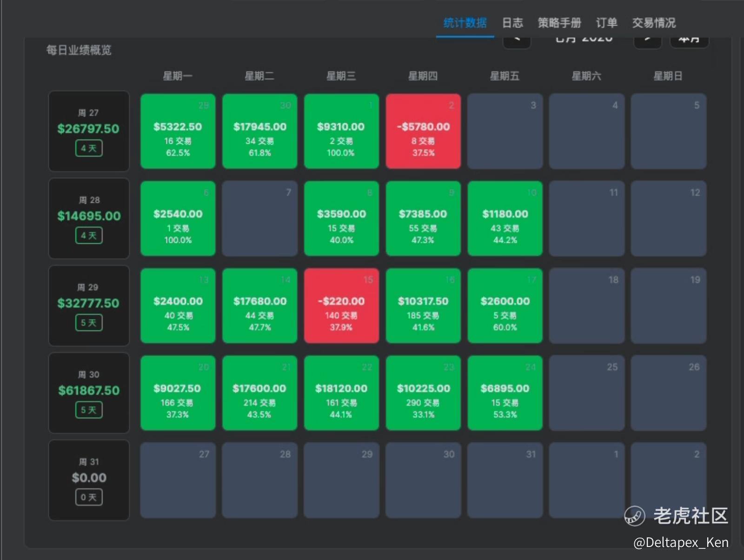Screen dimensions: 744x560
Task: Select the day cell showing $9310.00
Action: (341, 131)
